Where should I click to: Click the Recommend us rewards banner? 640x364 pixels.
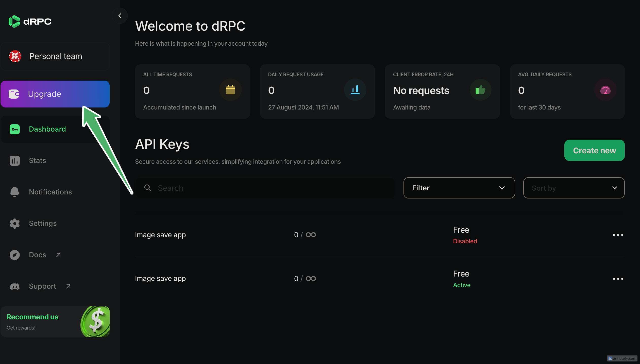click(x=55, y=322)
